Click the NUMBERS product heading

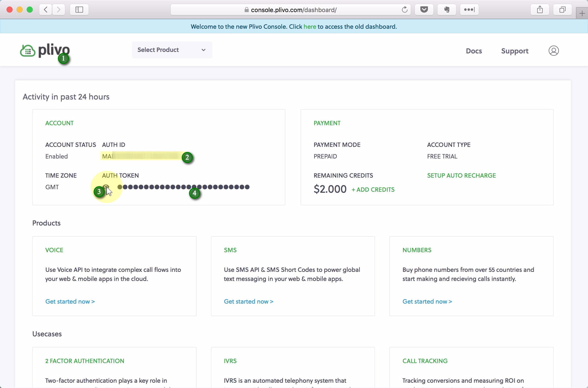(417, 250)
